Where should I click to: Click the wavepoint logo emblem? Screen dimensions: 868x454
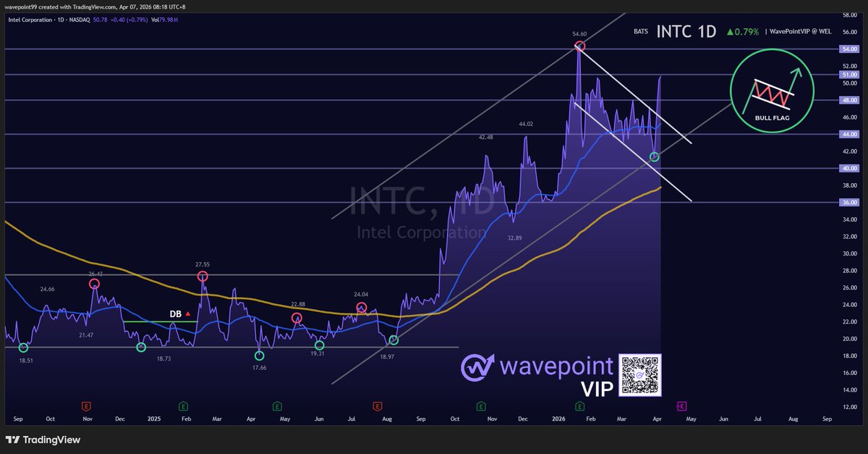tap(479, 368)
